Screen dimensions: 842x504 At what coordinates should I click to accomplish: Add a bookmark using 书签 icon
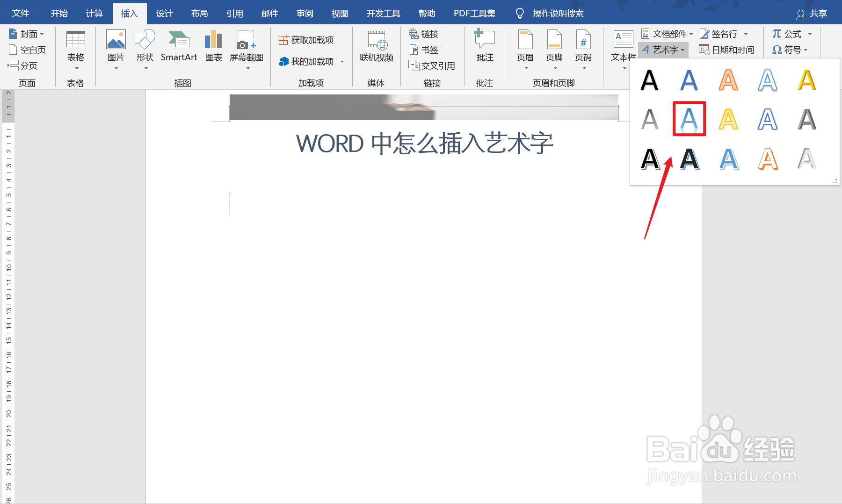click(x=422, y=50)
